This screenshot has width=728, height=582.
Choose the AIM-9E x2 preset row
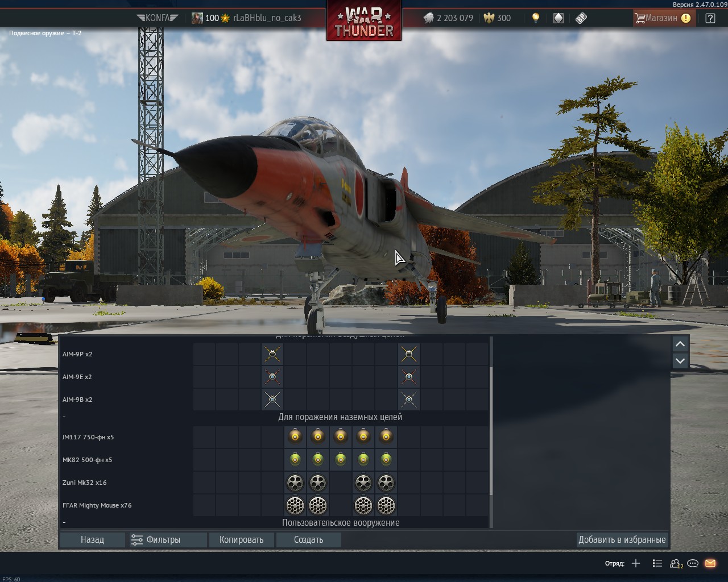[x=274, y=377]
